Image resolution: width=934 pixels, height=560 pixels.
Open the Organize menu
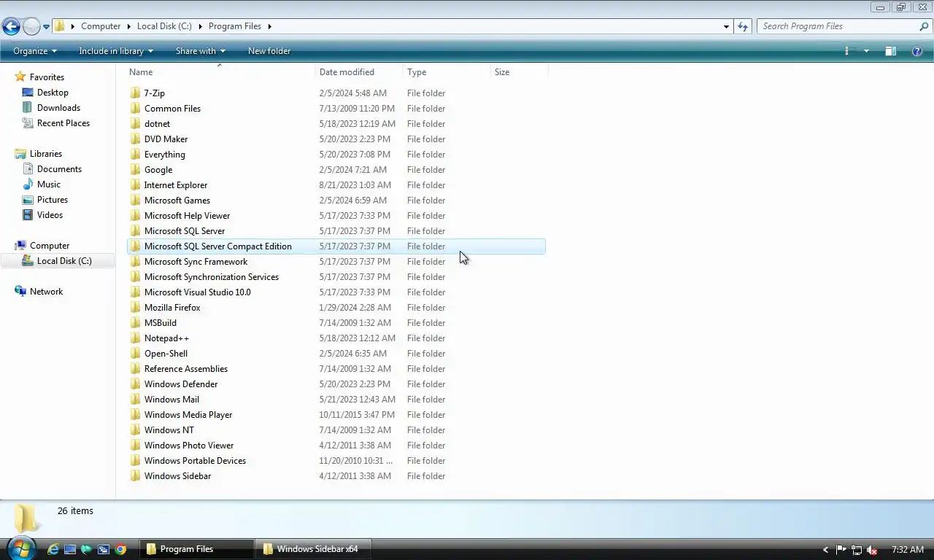[35, 51]
